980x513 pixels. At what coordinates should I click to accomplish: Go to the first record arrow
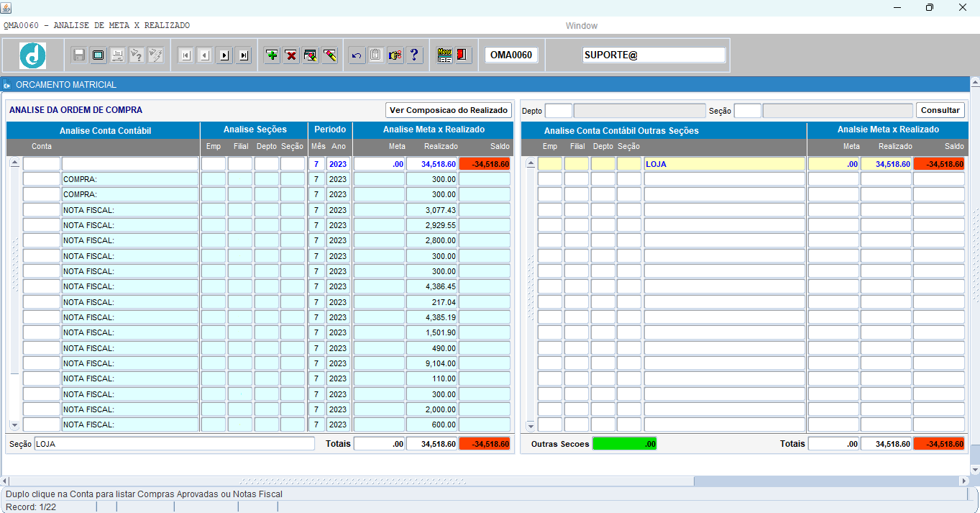(186, 55)
